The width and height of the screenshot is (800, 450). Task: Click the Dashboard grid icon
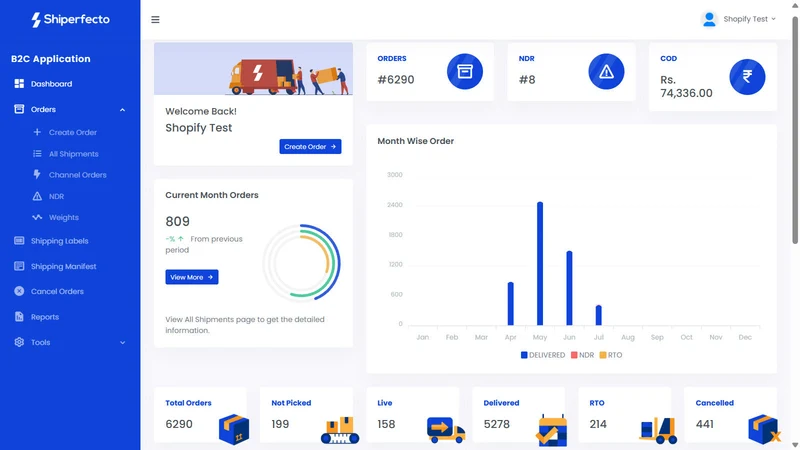[x=19, y=84]
